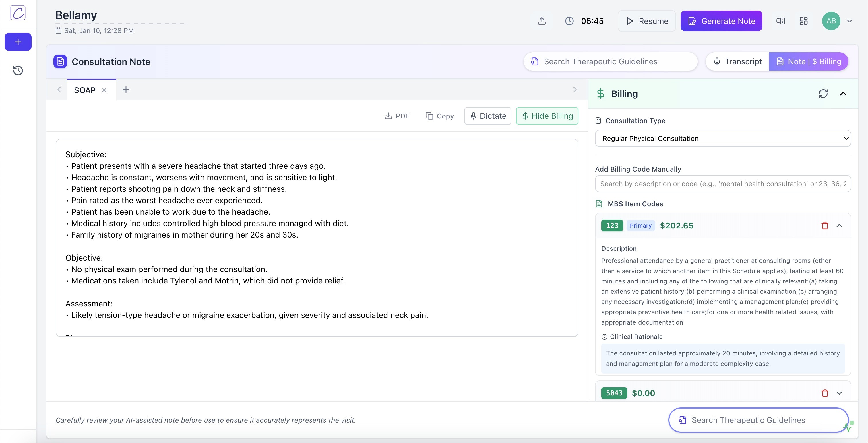The height and width of the screenshot is (443, 868).
Task: Open session history from left sidebar
Action: coord(18,70)
